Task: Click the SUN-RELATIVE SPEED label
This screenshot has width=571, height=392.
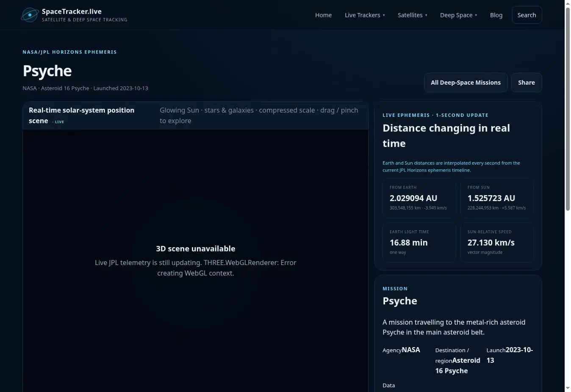Action: [x=489, y=232]
